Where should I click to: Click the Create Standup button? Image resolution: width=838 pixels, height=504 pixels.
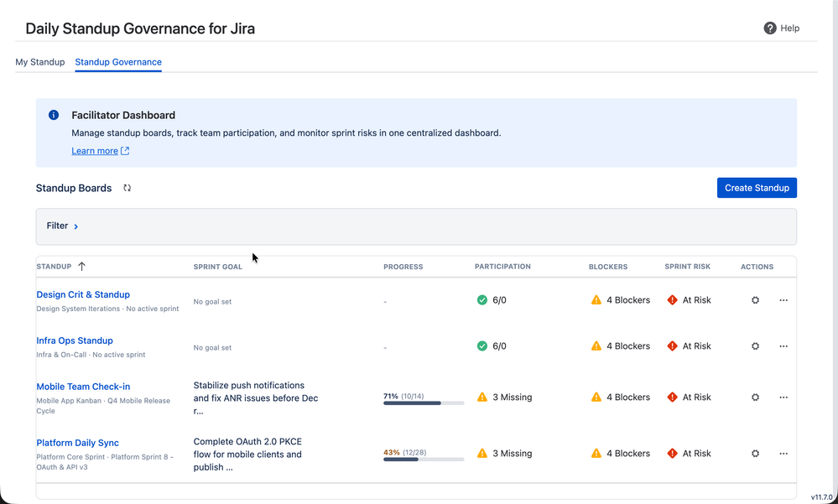coord(756,188)
